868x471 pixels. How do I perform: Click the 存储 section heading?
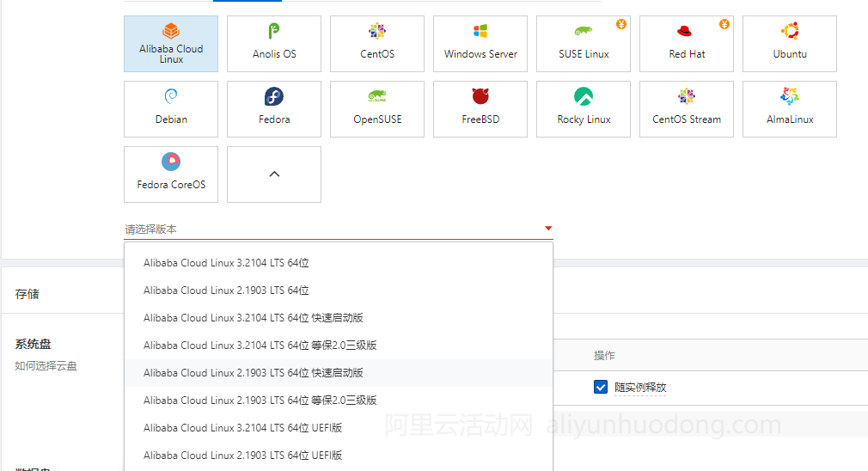click(28, 294)
